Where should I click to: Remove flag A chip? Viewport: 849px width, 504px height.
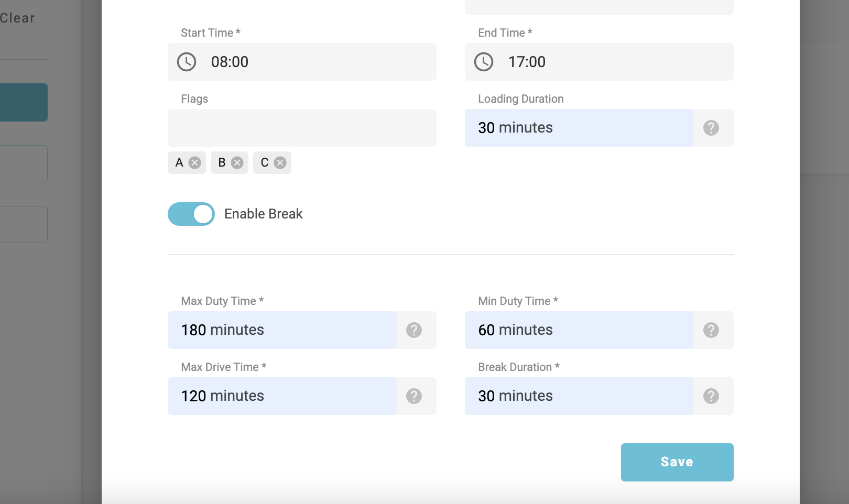(195, 163)
